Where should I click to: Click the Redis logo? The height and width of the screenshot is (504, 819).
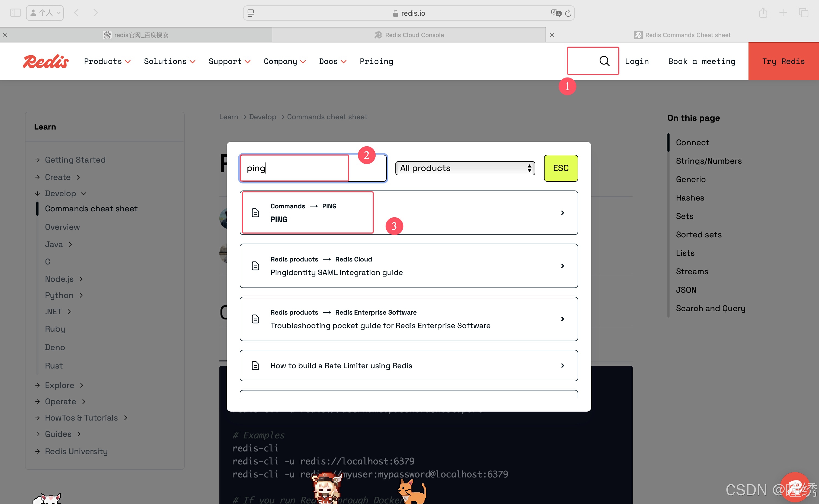click(x=46, y=61)
